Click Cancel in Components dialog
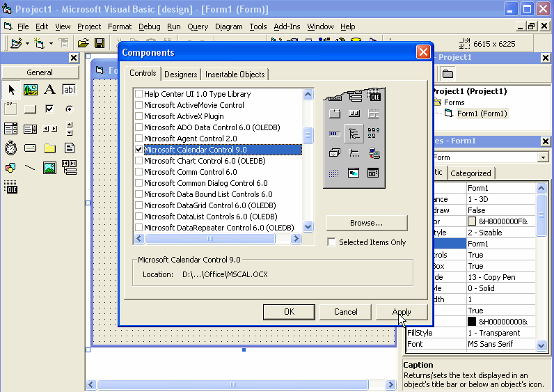 (345, 312)
